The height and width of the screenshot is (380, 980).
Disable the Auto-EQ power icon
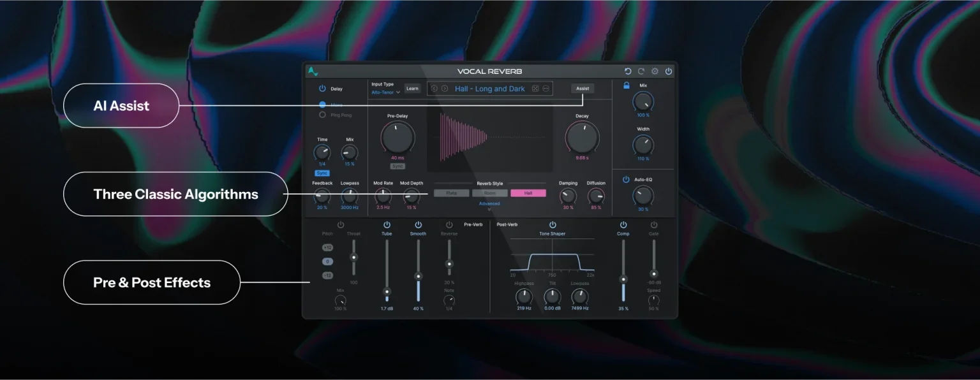coord(626,180)
